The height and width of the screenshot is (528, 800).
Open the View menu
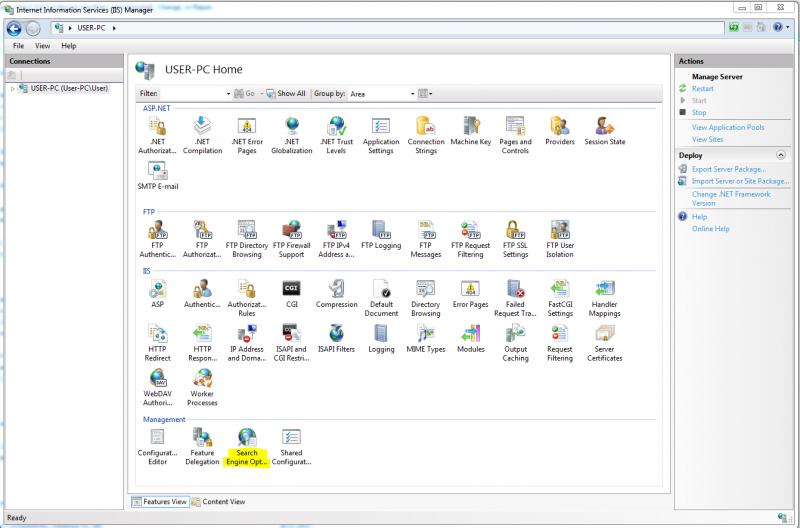coord(42,45)
